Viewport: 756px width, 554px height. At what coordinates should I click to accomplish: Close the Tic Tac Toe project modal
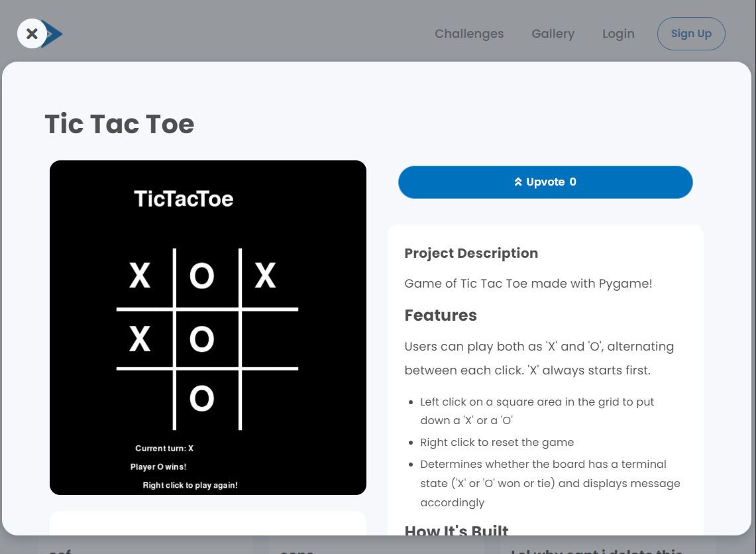point(32,34)
